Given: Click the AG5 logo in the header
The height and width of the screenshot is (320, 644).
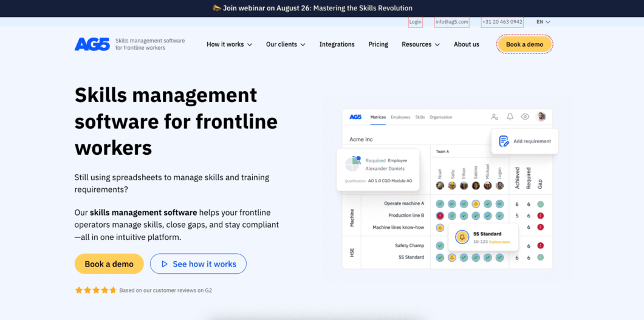Looking at the screenshot, I should [x=92, y=44].
